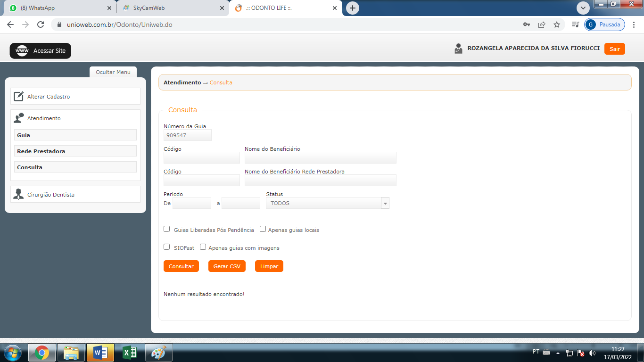The image size is (644, 362).
Task: Tick Apenas guias com imagens checkbox
Action: [x=203, y=247]
